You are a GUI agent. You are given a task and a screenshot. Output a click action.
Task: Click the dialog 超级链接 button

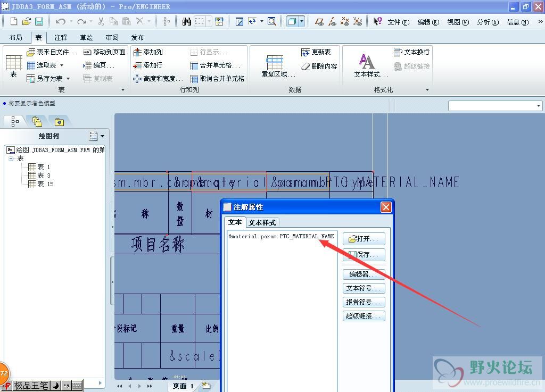364,316
